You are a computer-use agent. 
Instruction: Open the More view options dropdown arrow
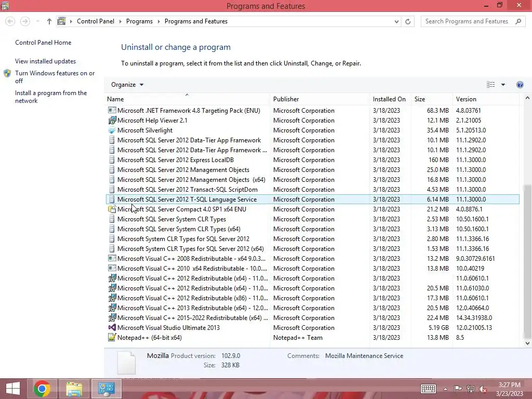pos(503,85)
